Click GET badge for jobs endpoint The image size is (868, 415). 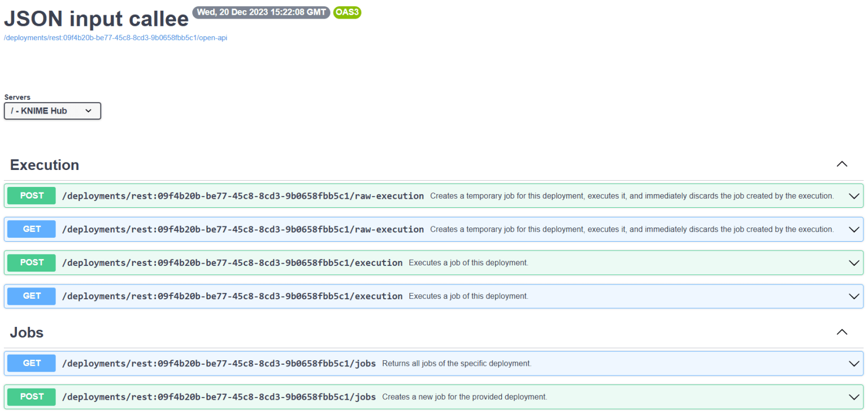point(32,363)
